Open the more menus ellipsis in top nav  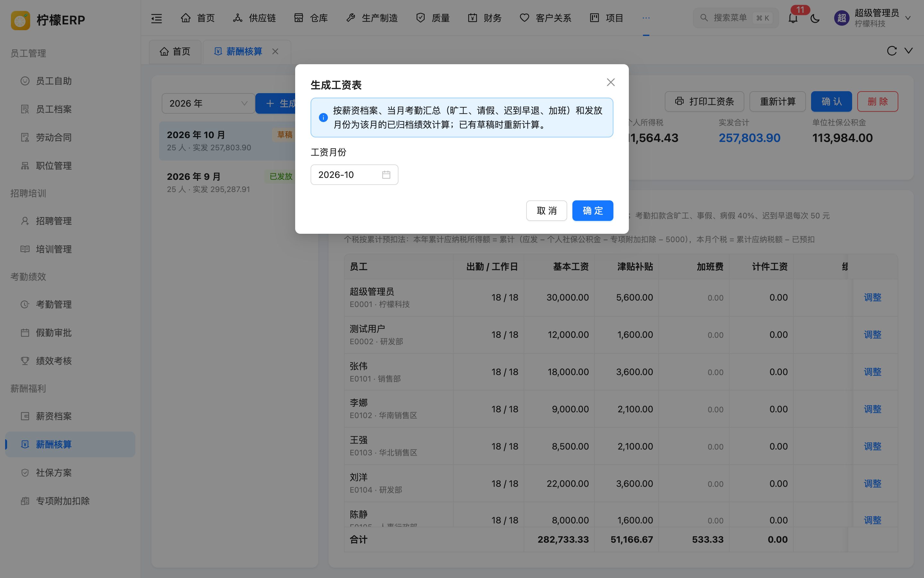646,18
